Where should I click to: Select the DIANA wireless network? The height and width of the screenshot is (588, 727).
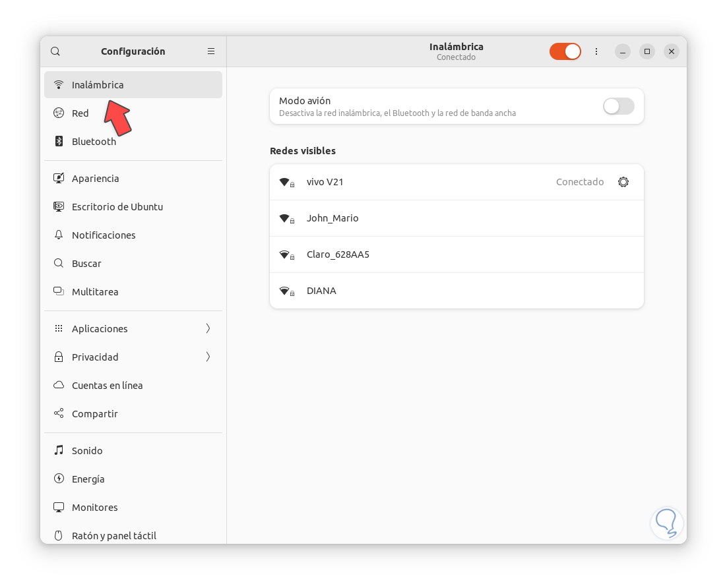pos(321,291)
